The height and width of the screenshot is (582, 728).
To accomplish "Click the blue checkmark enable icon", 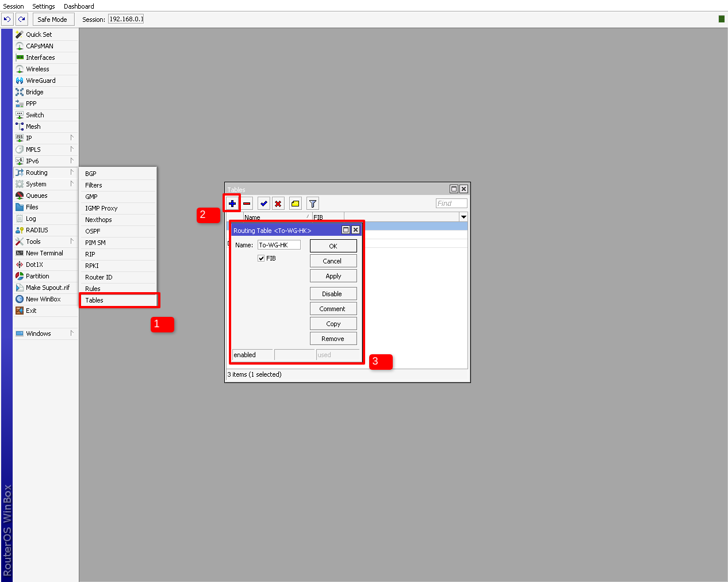I will 264,204.
